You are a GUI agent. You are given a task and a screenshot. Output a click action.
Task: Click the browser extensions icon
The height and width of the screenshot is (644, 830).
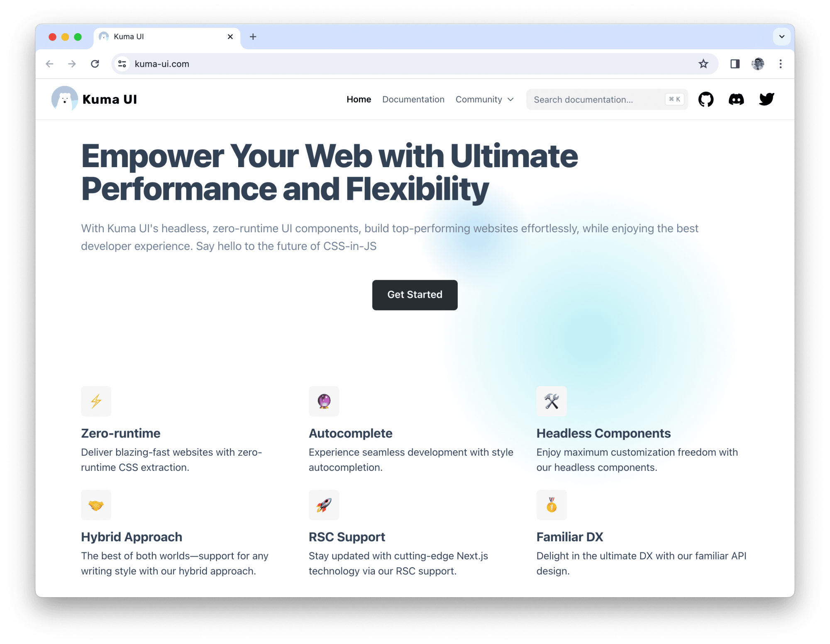734,63
